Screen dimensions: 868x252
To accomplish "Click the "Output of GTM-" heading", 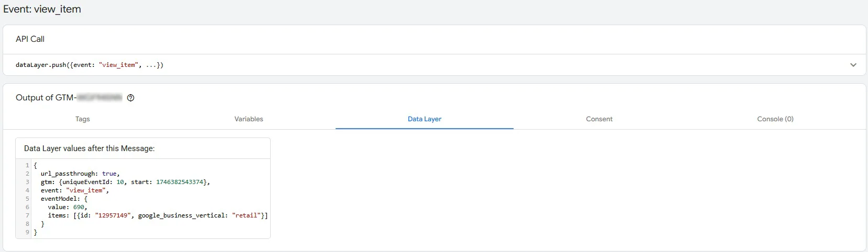I will click(46, 98).
